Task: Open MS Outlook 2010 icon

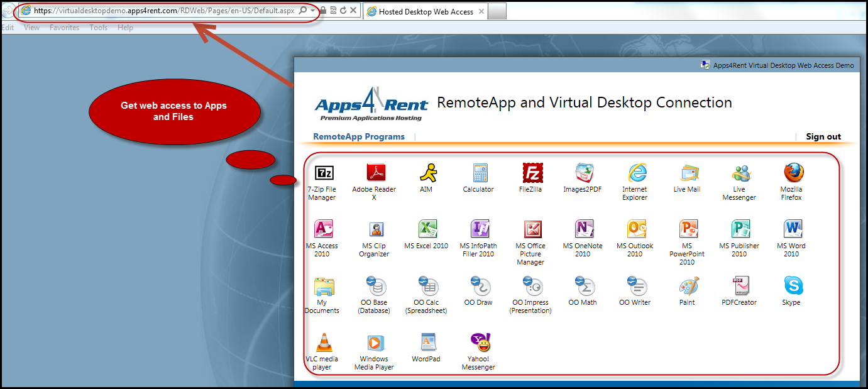Action: [x=636, y=229]
